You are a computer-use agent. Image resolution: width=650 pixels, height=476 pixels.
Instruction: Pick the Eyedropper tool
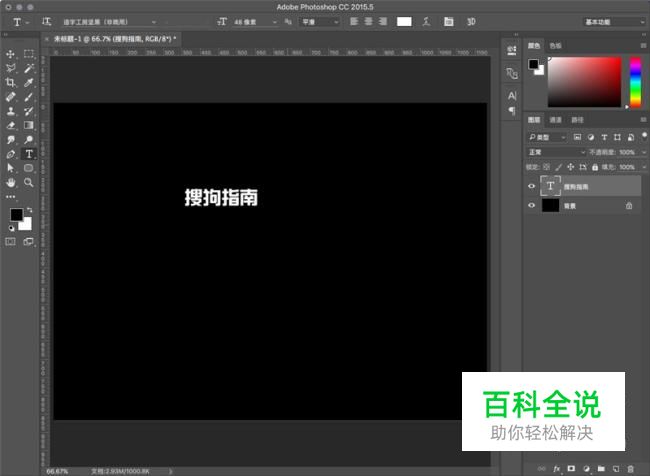click(29, 82)
